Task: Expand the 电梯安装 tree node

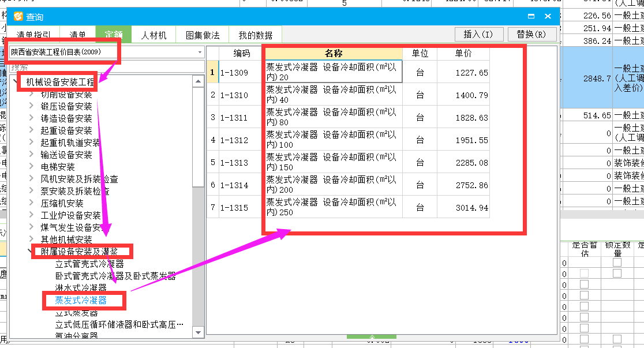Action: pos(31,167)
